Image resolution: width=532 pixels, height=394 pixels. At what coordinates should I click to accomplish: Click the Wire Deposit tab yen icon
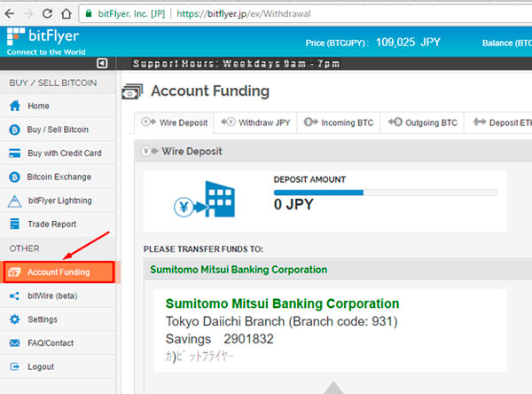(149, 122)
